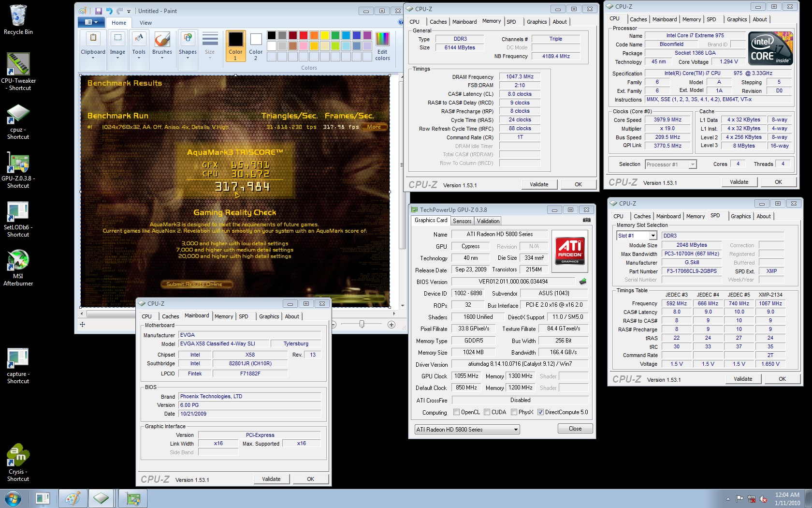
Task: Open Edit colors in Paint
Action: tap(382, 45)
